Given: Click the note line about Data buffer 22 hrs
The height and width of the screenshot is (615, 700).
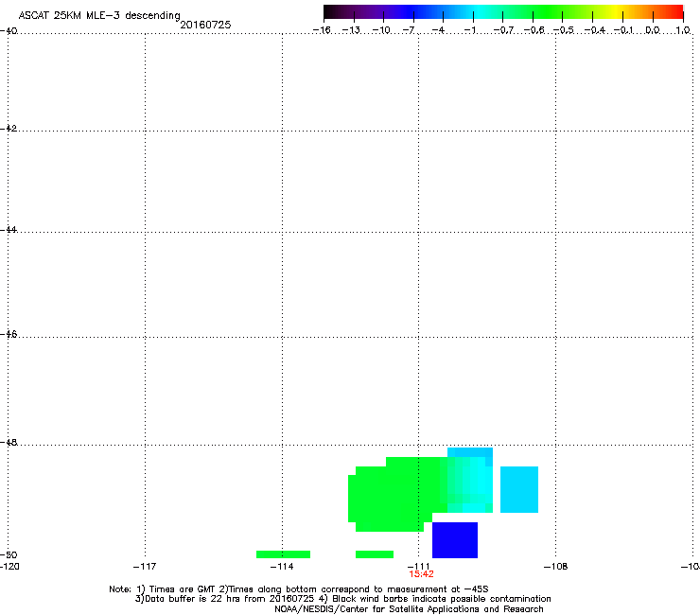Looking at the screenshot, I should (x=342, y=599).
